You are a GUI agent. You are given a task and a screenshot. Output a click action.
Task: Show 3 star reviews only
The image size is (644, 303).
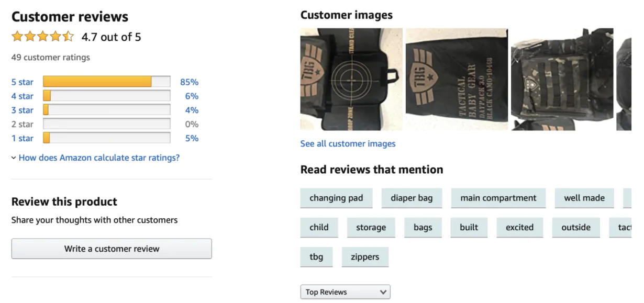pyautogui.click(x=23, y=110)
